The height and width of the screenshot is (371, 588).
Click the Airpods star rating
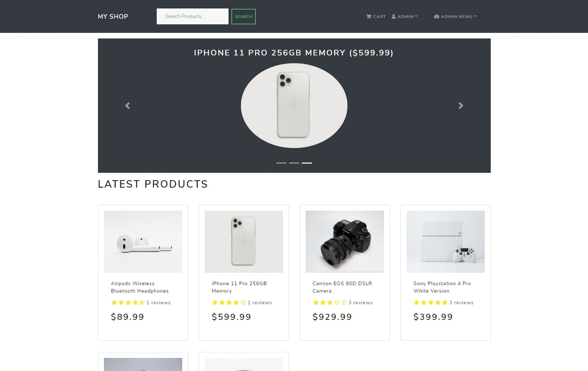128,303
